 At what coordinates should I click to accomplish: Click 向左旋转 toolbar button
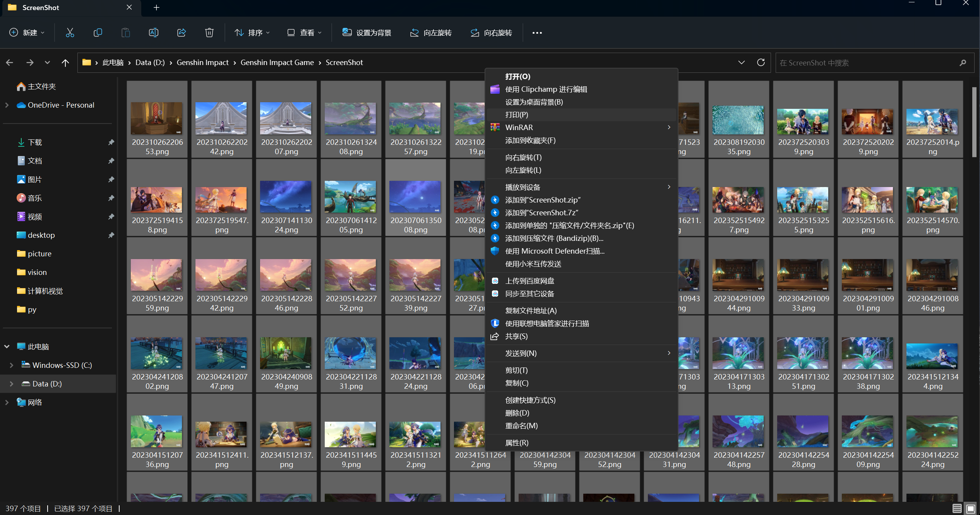pos(430,33)
